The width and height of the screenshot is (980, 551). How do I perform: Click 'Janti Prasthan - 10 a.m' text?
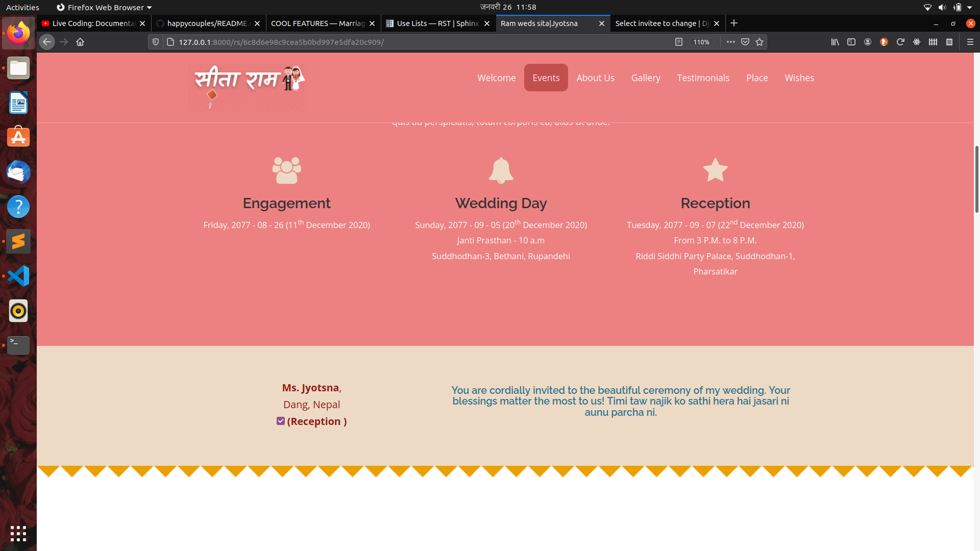coord(501,241)
